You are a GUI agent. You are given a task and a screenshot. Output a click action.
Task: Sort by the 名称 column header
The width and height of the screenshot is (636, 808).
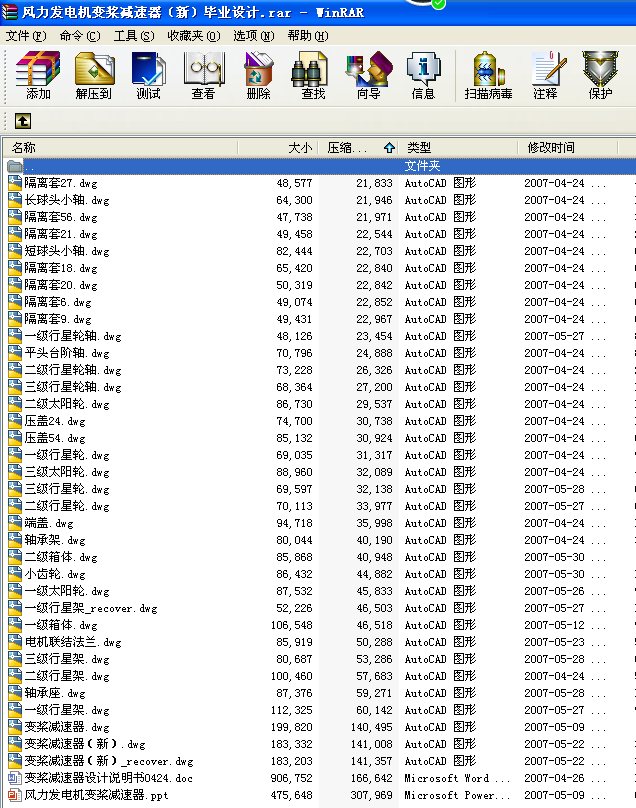point(121,148)
